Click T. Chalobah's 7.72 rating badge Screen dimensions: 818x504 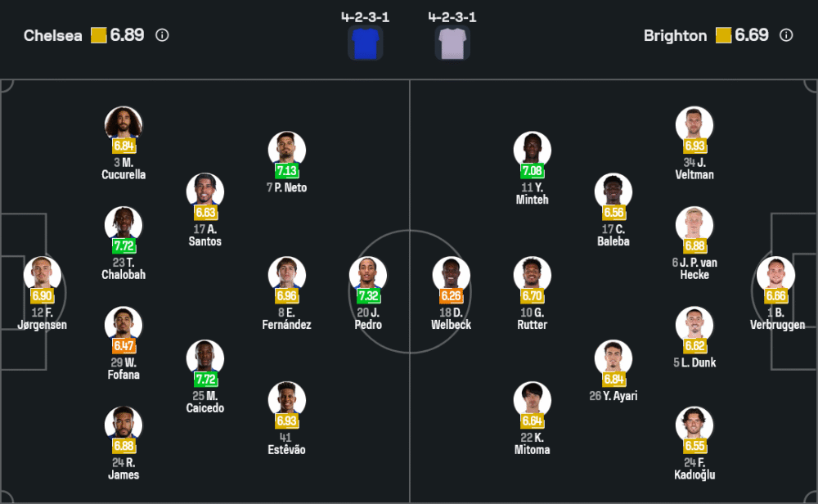[x=124, y=246]
